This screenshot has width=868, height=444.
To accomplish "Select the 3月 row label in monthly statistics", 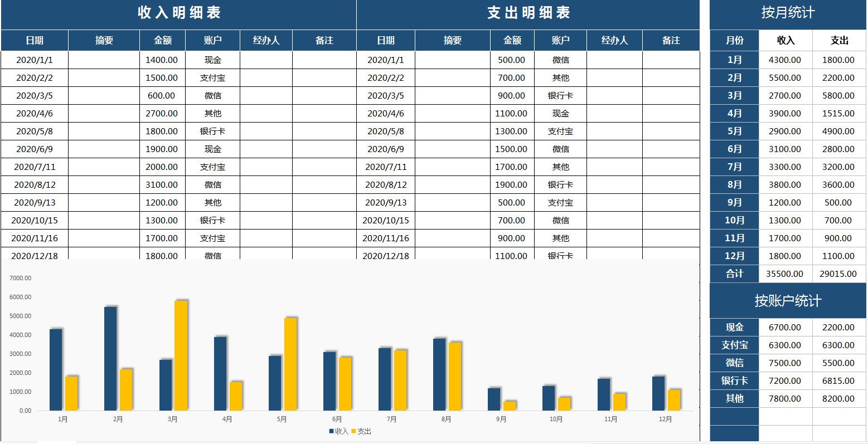I will [734, 95].
